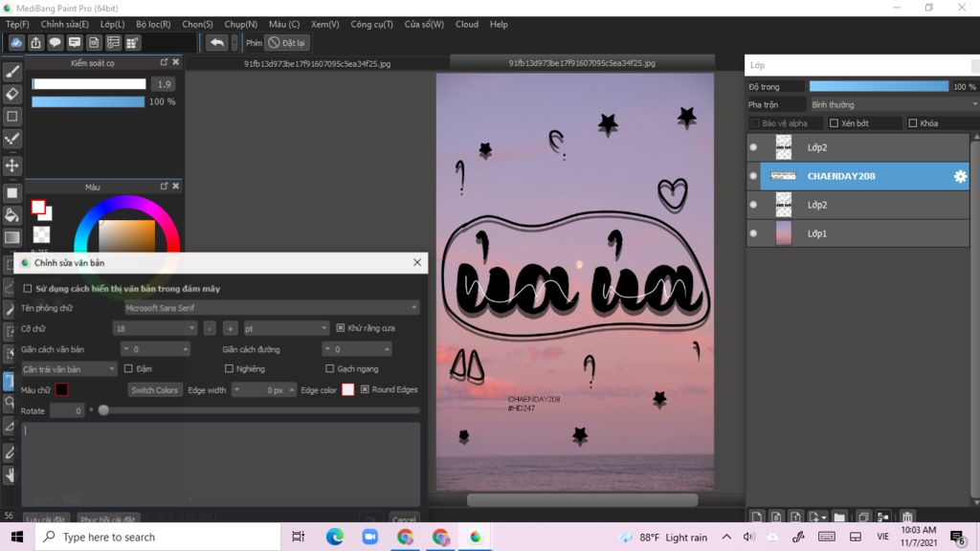Open Pha trộn blend mode dropdown
Image resolution: width=980 pixels, height=551 pixels.
pyautogui.click(x=894, y=104)
